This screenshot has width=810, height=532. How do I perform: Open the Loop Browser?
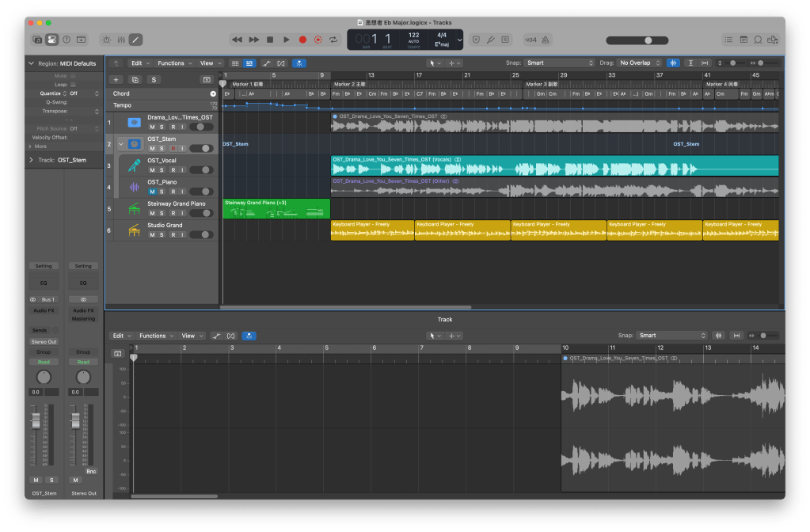758,40
